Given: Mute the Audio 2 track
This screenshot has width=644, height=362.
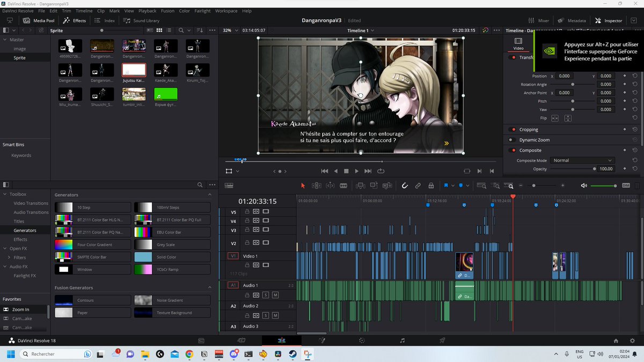Looking at the screenshot, I should pos(275,315).
